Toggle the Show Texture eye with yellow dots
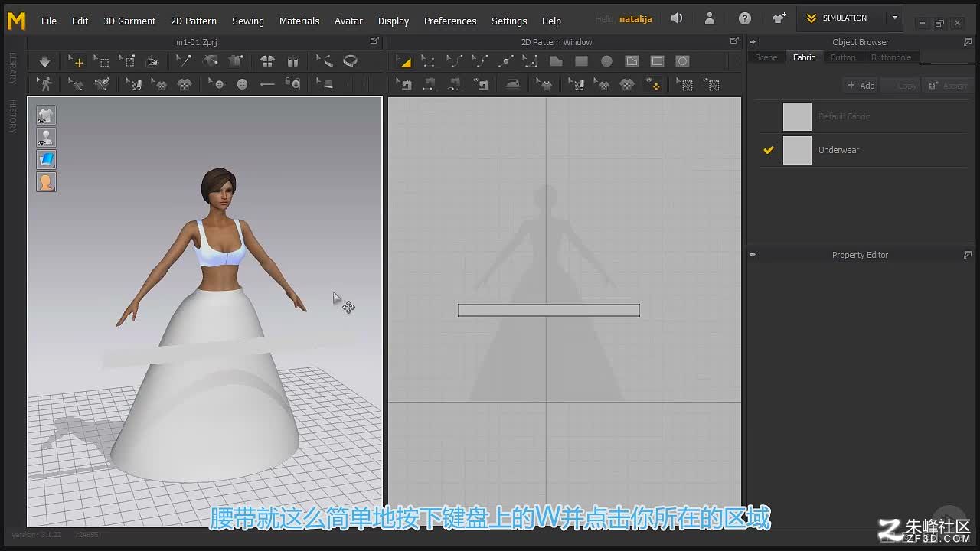Image resolution: width=980 pixels, height=551 pixels. tap(653, 84)
